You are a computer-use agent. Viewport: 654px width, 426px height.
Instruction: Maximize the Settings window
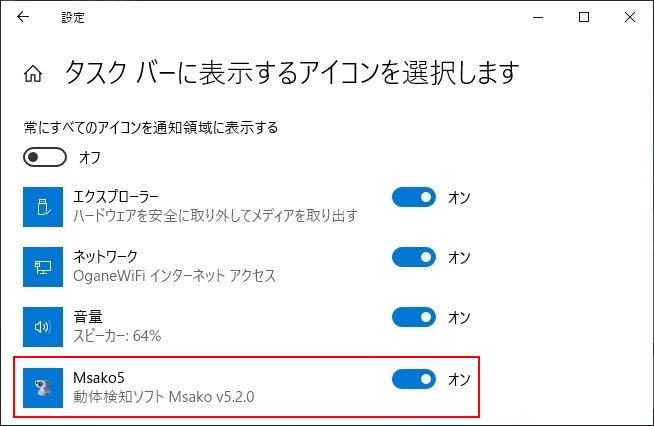[585, 17]
